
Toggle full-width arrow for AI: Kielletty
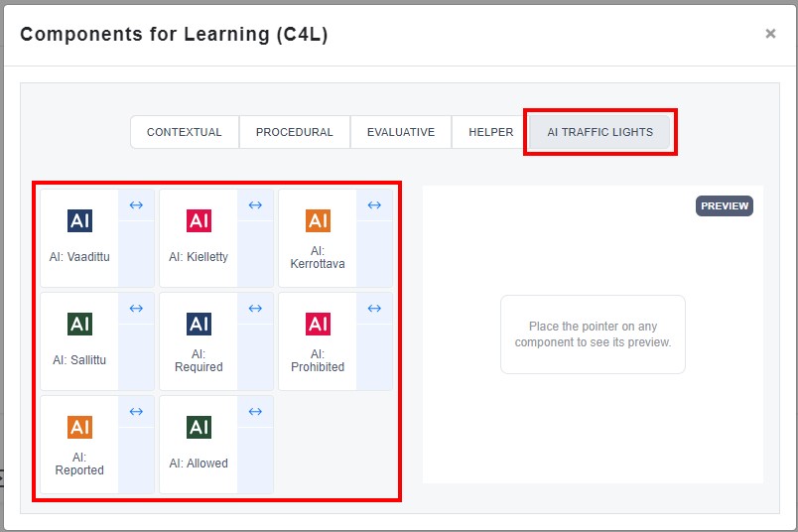[x=255, y=205]
